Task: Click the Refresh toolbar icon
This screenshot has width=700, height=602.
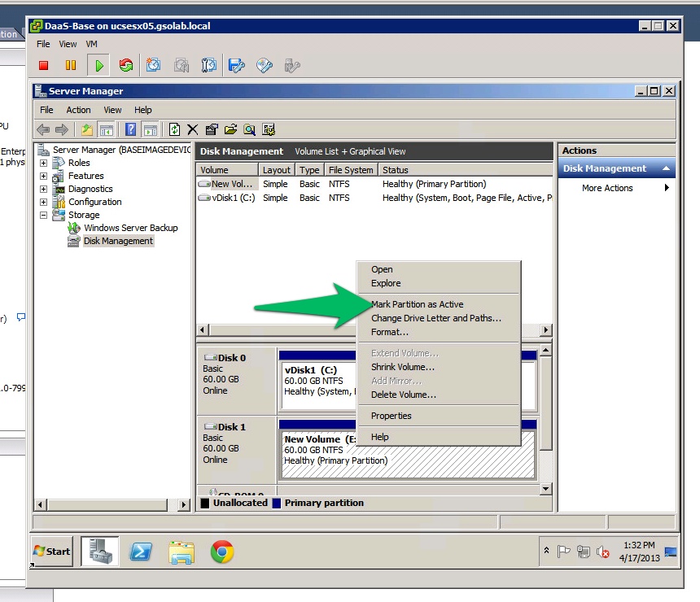Action: [174, 130]
